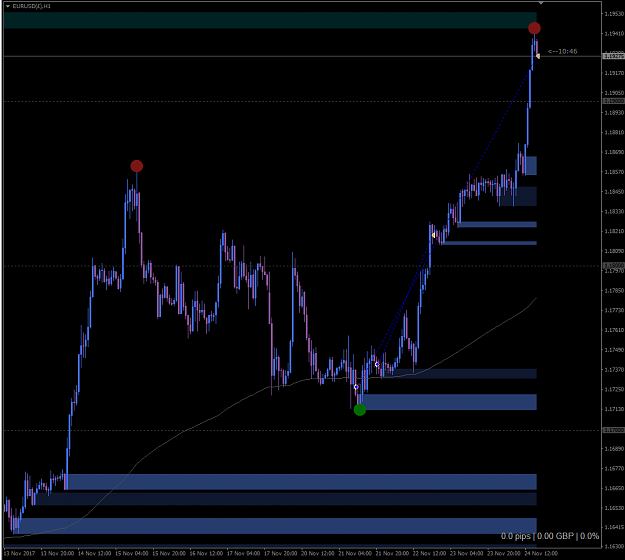Click '21 Nov 04:00' on the time axis
This screenshot has width=625, height=560.
click(355, 553)
